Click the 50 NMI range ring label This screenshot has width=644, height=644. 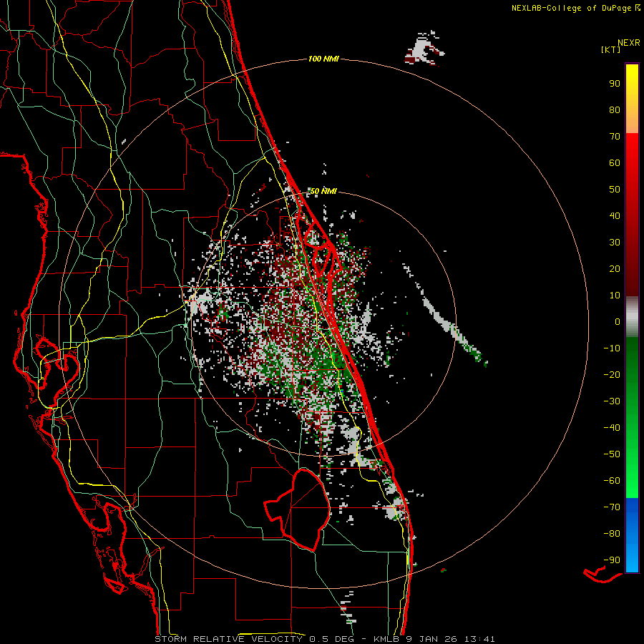pyautogui.click(x=323, y=191)
